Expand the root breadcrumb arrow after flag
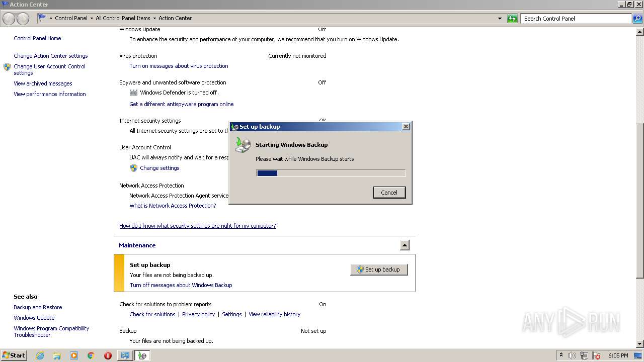644x362 pixels. [51, 18]
